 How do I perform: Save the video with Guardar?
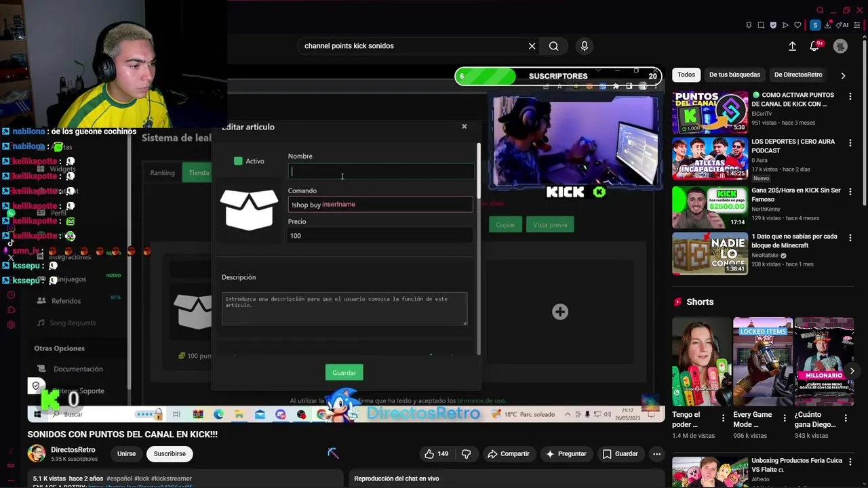pos(620,453)
